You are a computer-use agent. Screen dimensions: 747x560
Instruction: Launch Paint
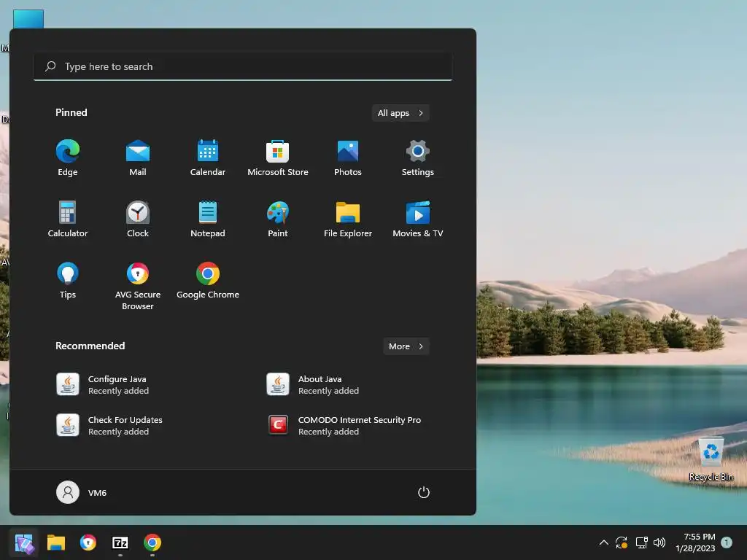278,219
